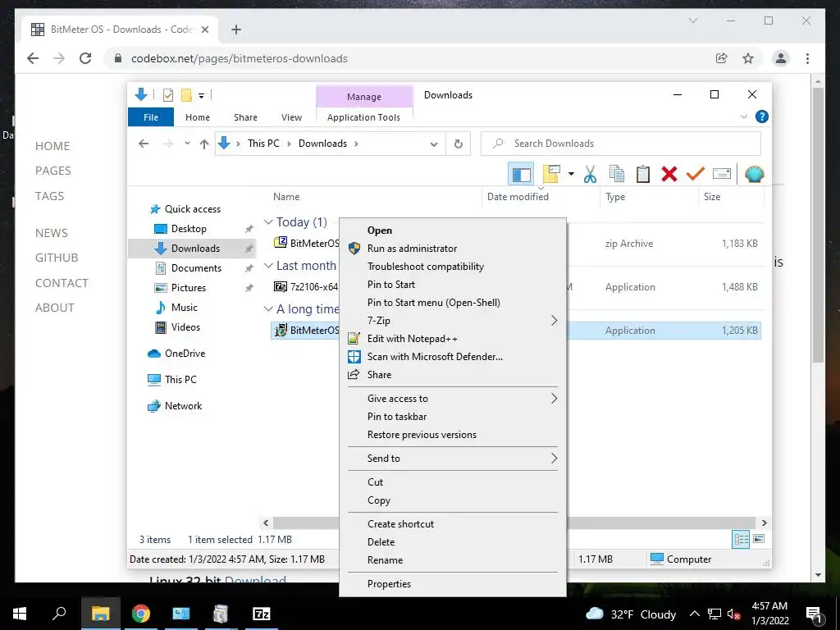Click the orange checkmark toolbar icon
Image resolution: width=840 pixels, height=630 pixels.
tap(696, 174)
